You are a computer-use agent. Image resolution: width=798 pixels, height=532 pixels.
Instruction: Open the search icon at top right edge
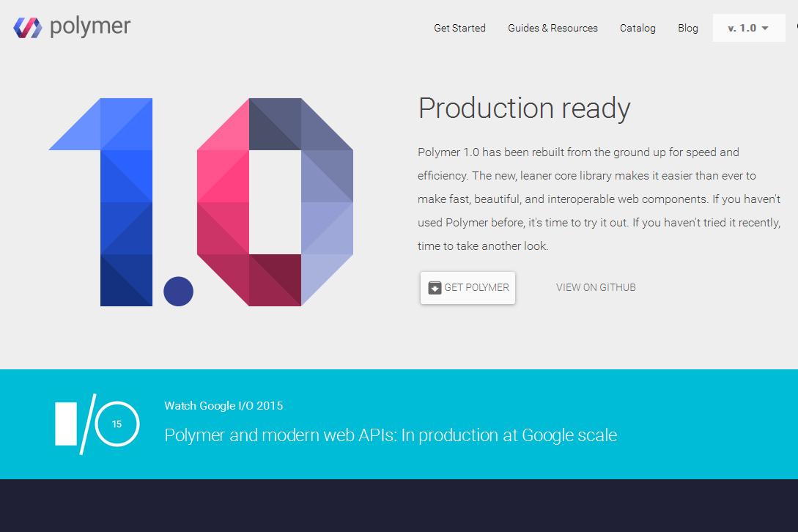(x=794, y=27)
